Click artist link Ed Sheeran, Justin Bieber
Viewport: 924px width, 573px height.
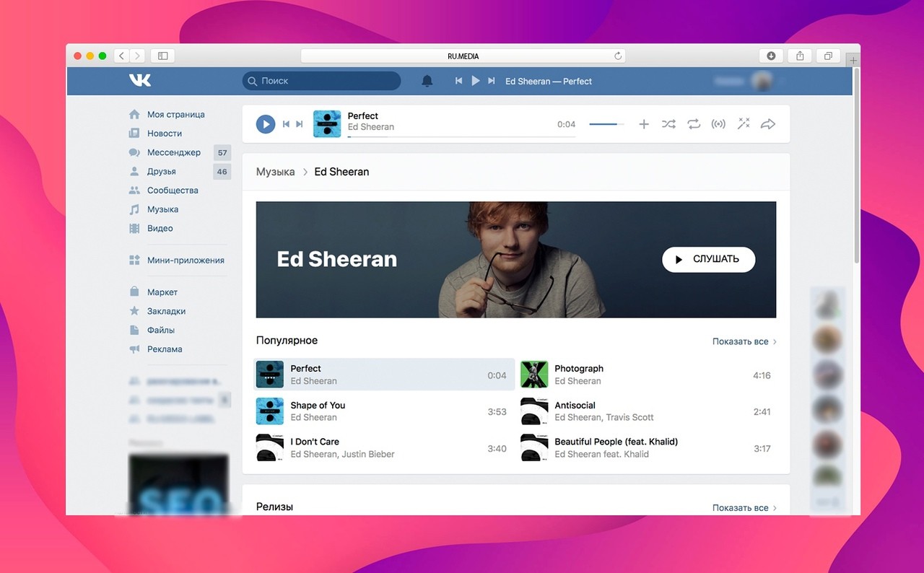click(343, 454)
